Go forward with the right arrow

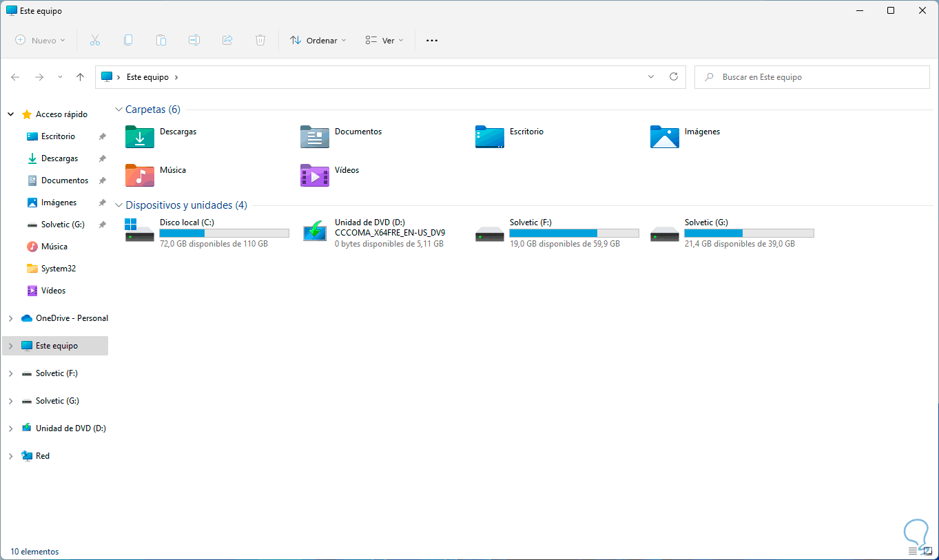point(39,77)
